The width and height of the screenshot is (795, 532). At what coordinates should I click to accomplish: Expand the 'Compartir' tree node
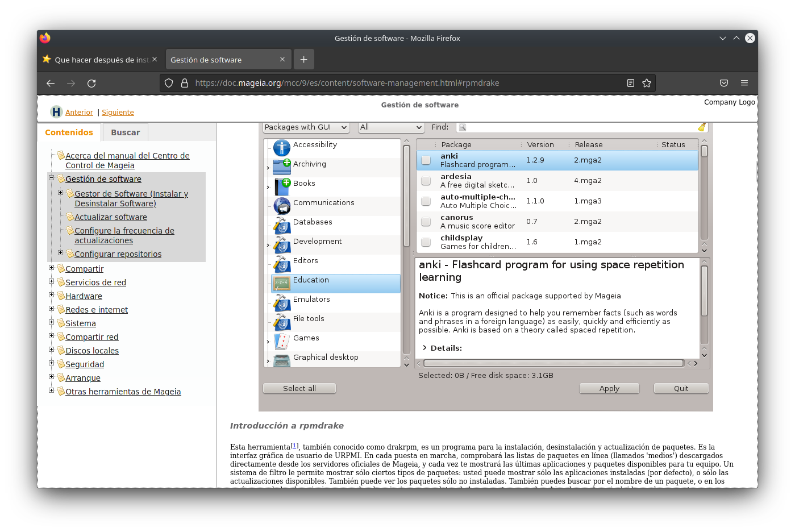point(51,268)
